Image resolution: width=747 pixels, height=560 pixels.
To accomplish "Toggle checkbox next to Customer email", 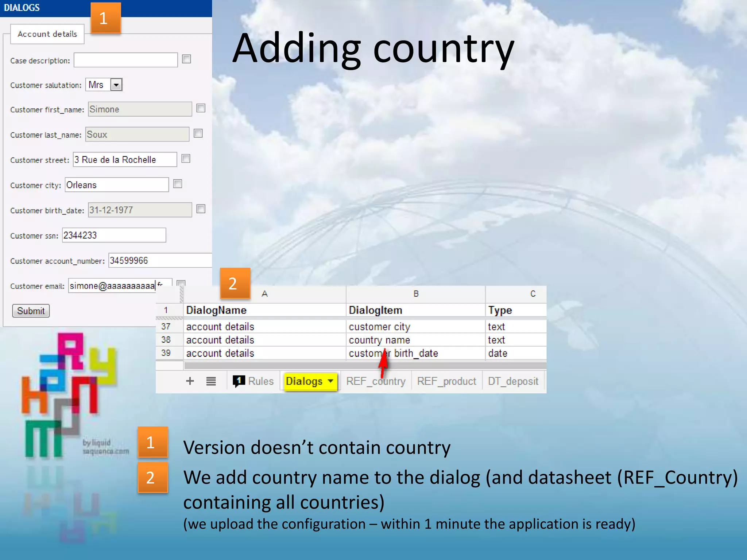I will click(x=181, y=283).
